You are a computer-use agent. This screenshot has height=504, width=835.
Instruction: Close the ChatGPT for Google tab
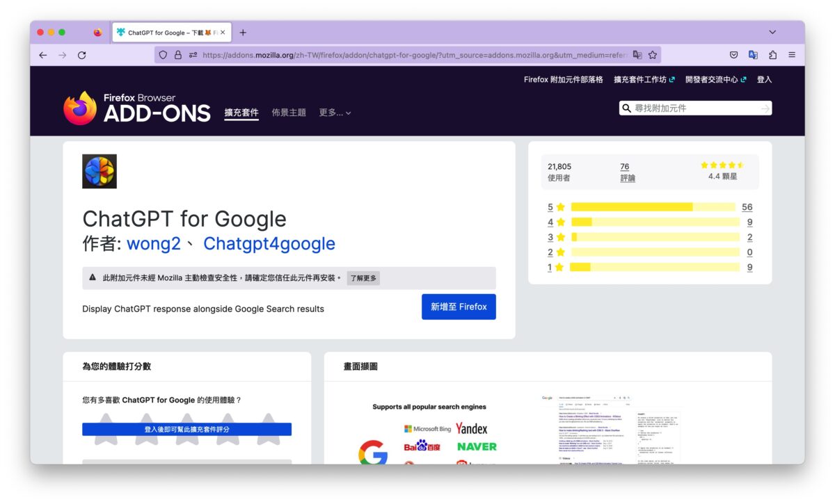(223, 33)
